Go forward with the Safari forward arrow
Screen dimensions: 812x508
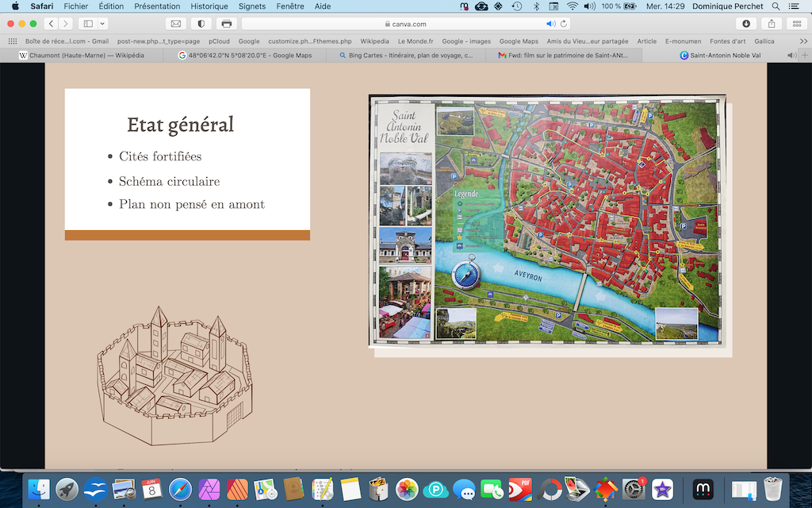pos(65,24)
